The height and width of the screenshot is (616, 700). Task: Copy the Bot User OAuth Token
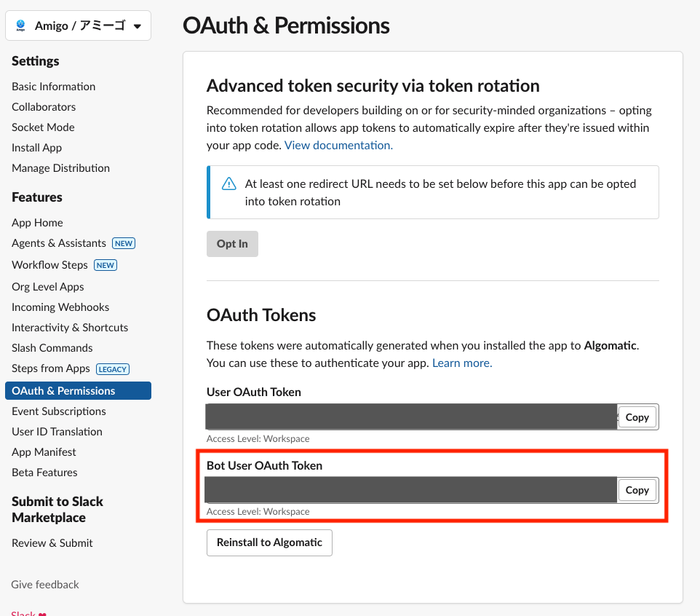coord(637,490)
